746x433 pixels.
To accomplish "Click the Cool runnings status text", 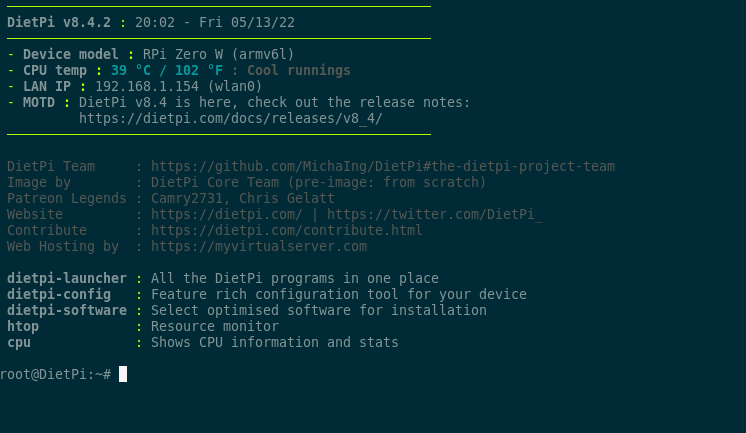I will pyautogui.click(x=299, y=70).
